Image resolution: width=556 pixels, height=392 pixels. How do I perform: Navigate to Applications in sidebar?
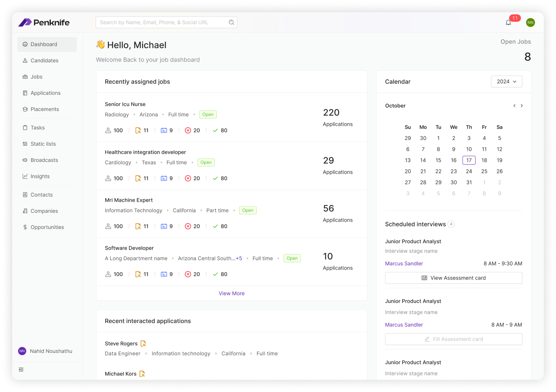click(x=47, y=93)
